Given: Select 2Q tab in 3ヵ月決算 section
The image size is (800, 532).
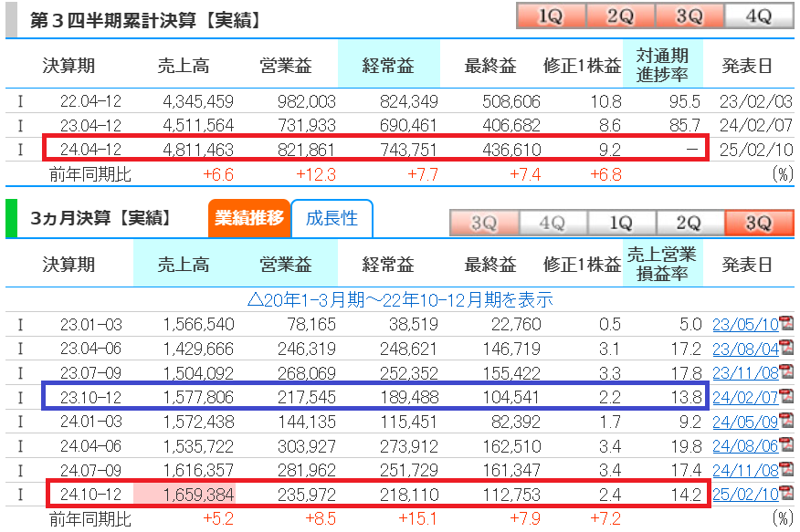Looking at the screenshot, I should (x=689, y=223).
